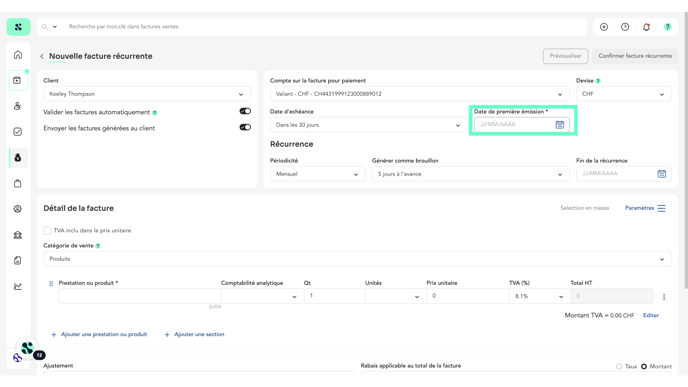Screen dimensions: 688x387
Task: Open the circular badge icon in sidebar
Action: pos(18,209)
